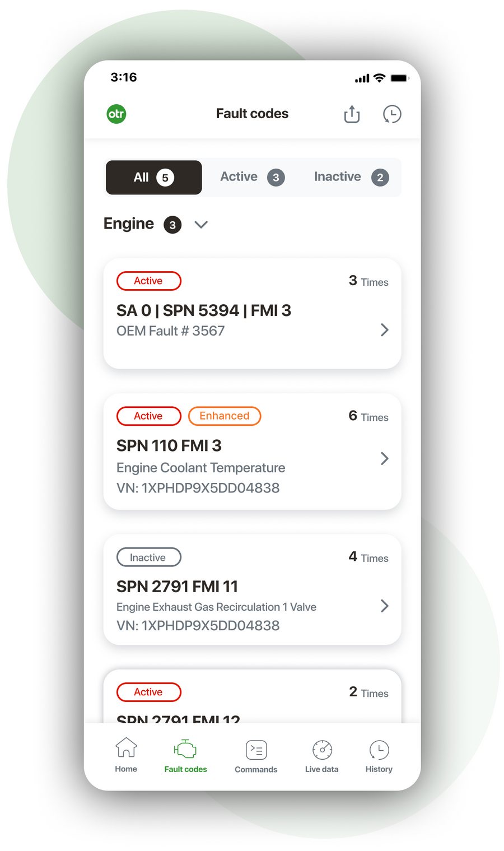The height and width of the screenshot is (851, 504).
Task: Open details chevron for SPN 110 FMI 3
Action: tap(385, 458)
